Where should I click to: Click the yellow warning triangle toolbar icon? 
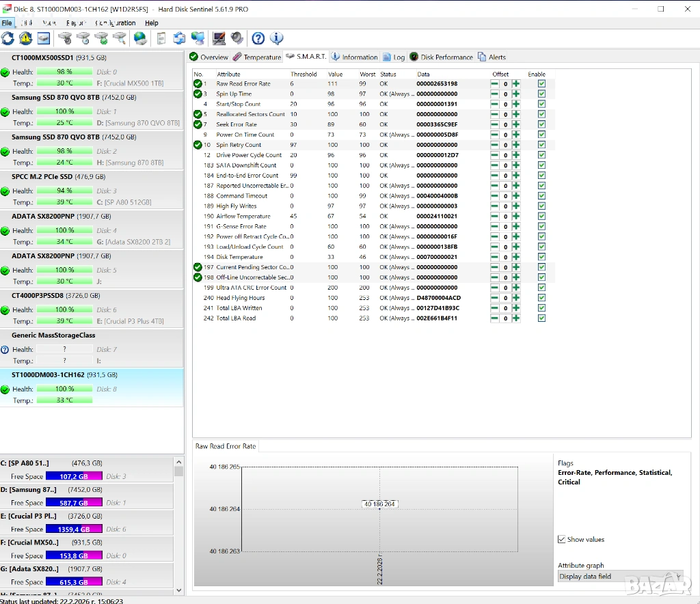tap(25, 38)
